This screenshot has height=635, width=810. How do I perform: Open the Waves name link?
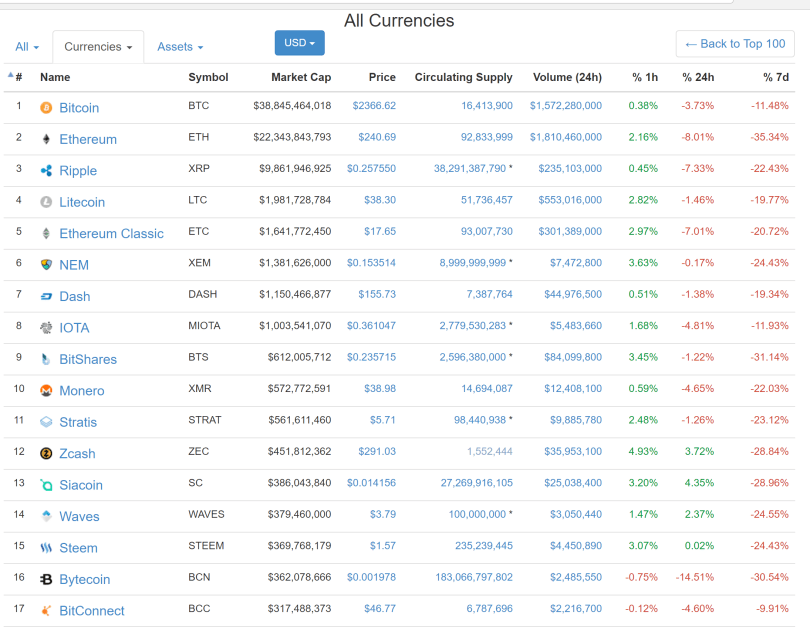[x=80, y=517]
